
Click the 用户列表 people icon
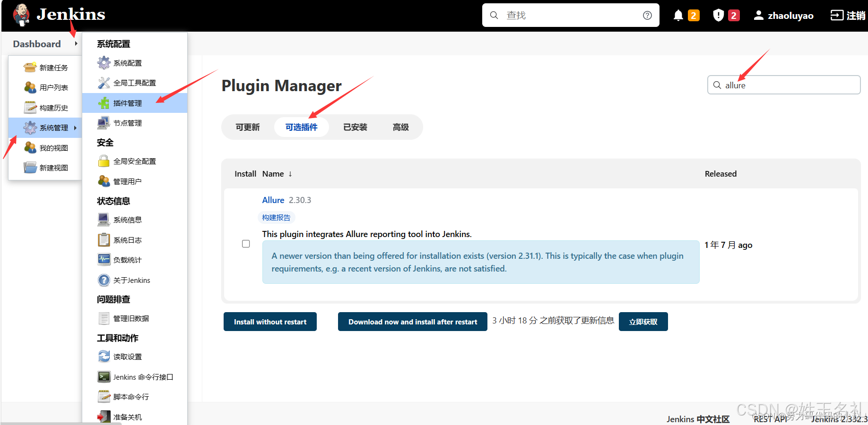pos(30,87)
